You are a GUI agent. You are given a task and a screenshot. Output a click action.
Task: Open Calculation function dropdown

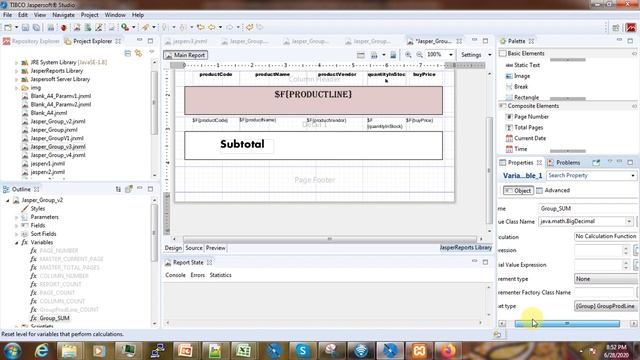pyautogui.click(x=606, y=236)
